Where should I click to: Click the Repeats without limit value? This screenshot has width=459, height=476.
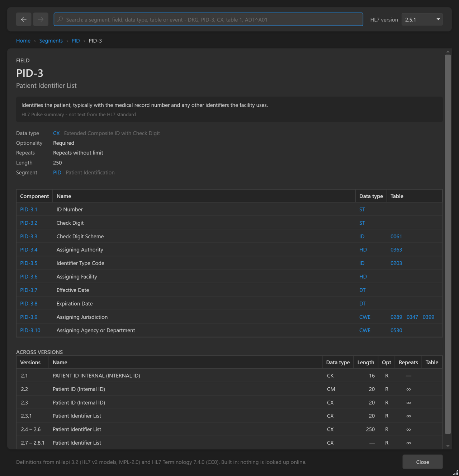click(78, 153)
